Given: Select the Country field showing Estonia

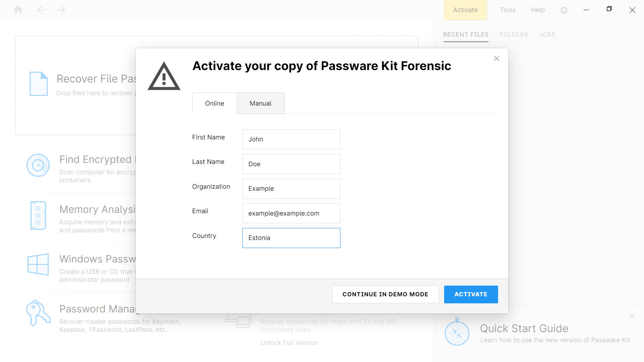Looking at the screenshot, I should pyautogui.click(x=291, y=238).
